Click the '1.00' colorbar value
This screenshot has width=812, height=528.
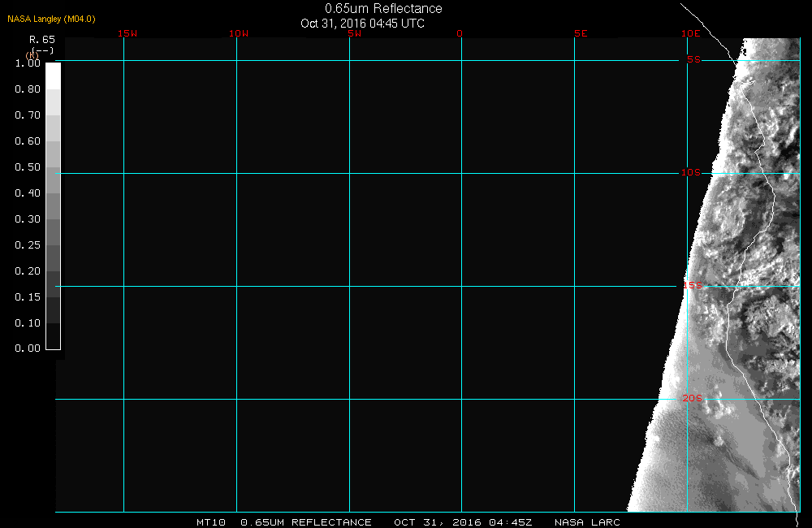[28, 63]
